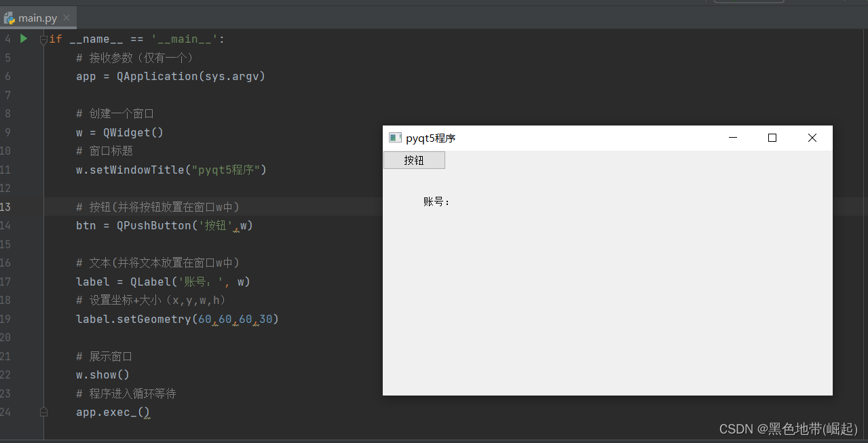This screenshot has height=443, width=868.
Task: Click the CSDN watermark text
Action: coord(789,429)
